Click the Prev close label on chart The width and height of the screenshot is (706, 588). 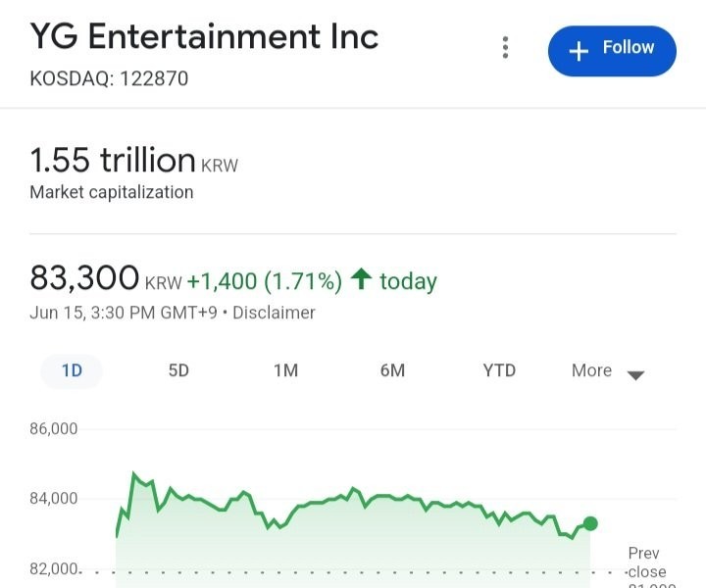645,563
